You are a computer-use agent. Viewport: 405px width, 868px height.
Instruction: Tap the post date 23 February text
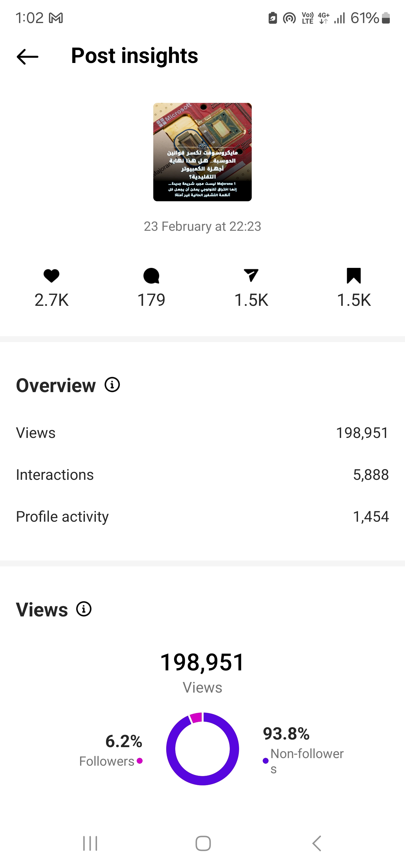pos(202,227)
